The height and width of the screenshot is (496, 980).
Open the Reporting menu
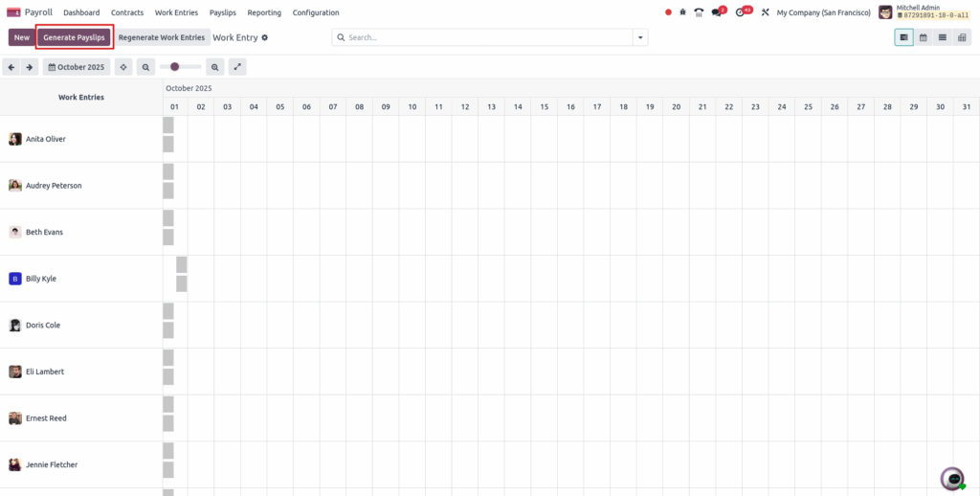tap(264, 12)
